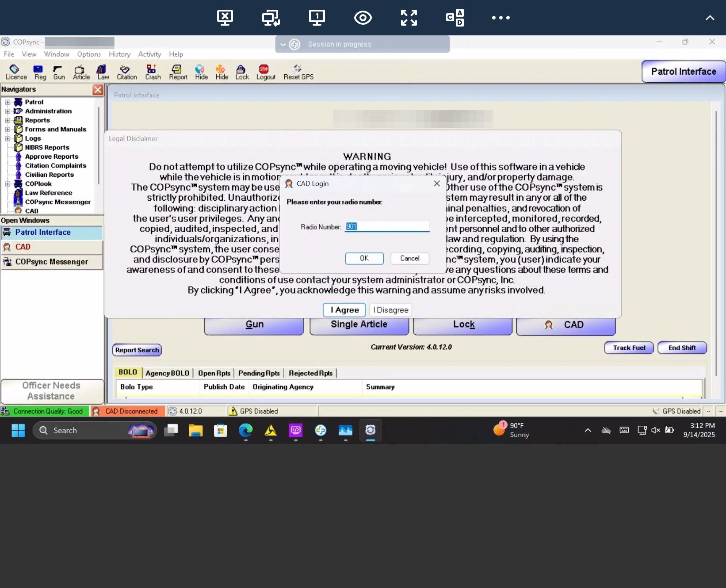Click the Reset GPS toolbar icon
726x588 pixels.
(298, 72)
